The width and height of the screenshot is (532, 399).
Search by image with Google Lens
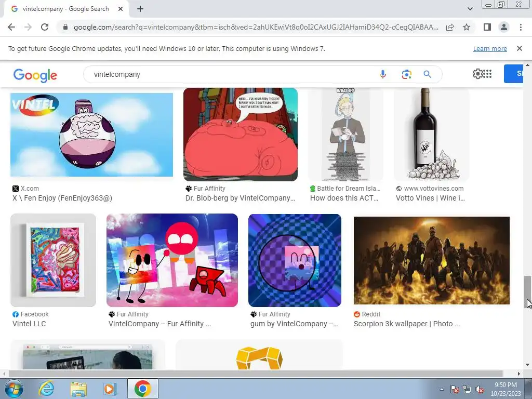(x=406, y=74)
